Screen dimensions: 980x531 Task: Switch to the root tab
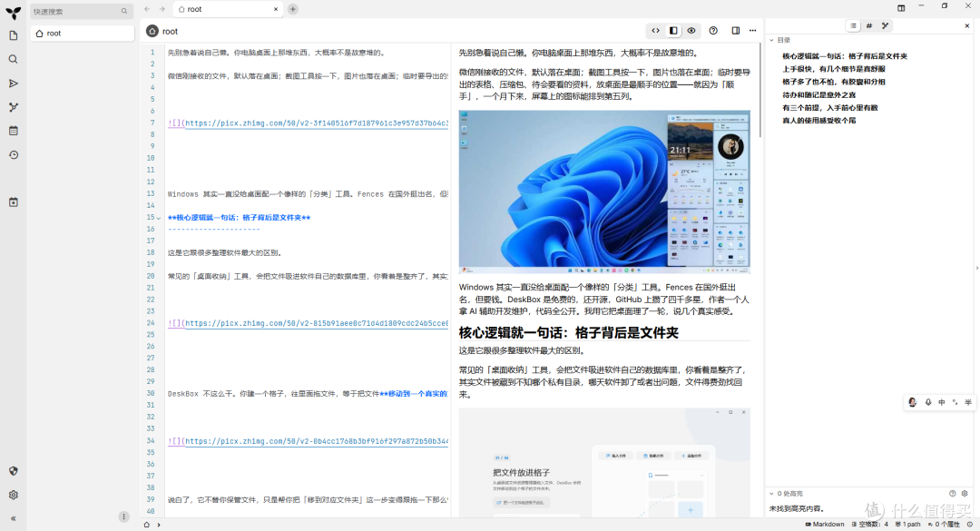pos(227,9)
